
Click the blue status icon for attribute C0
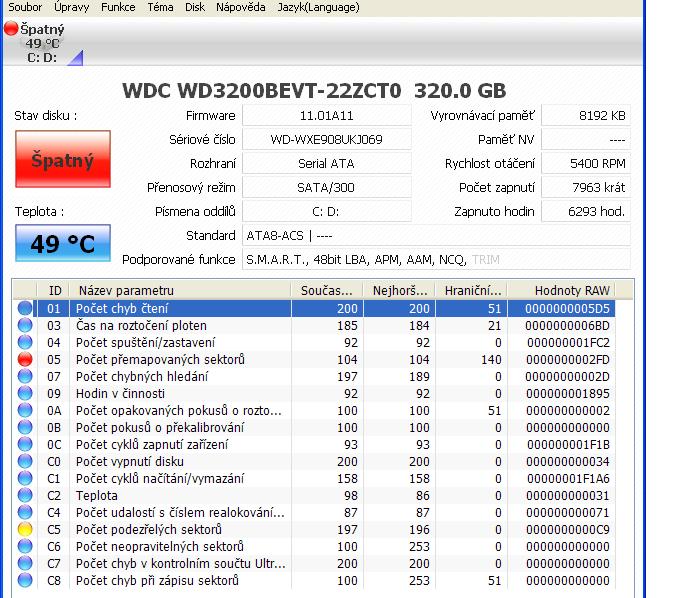[25, 461]
